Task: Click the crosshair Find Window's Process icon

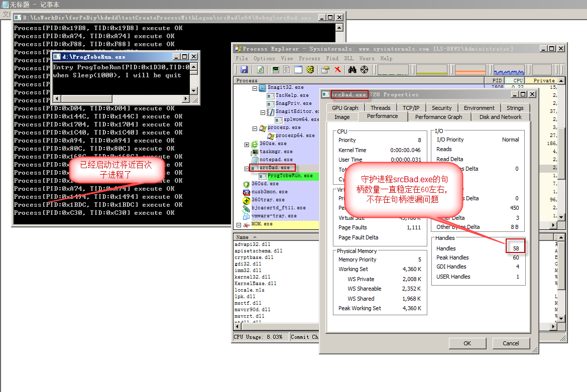Action: click(364, 70)
